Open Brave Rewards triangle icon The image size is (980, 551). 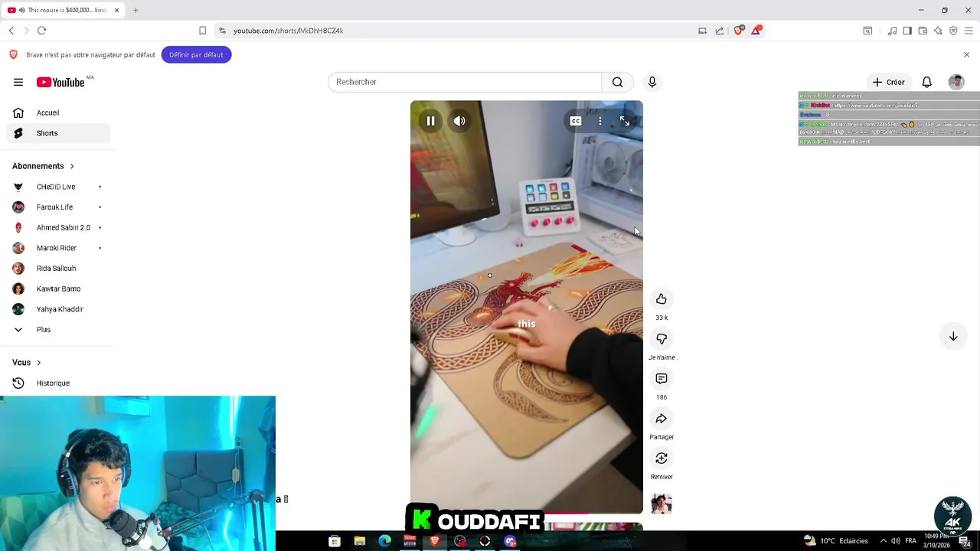coord(756,31)
